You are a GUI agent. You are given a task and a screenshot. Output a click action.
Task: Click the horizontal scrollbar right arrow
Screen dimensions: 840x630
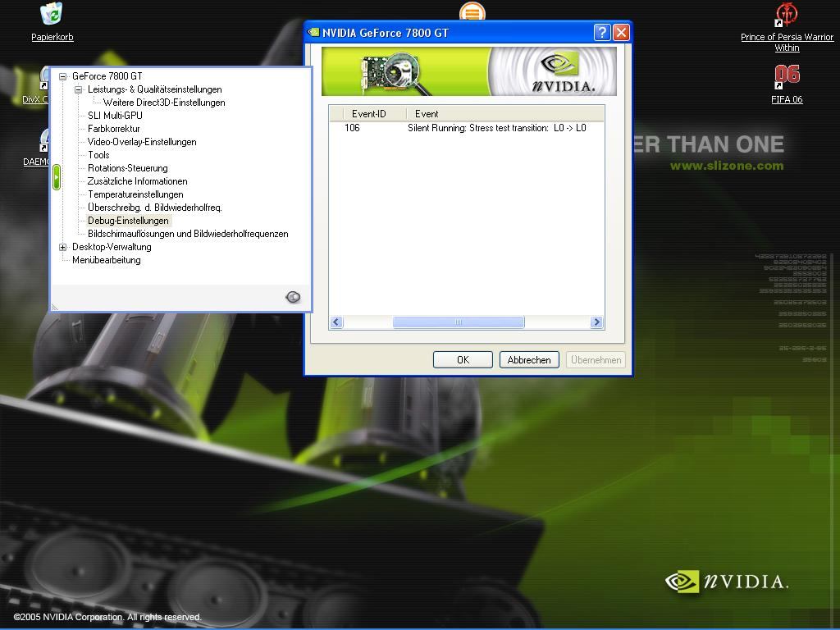click(x=596, y=322)
